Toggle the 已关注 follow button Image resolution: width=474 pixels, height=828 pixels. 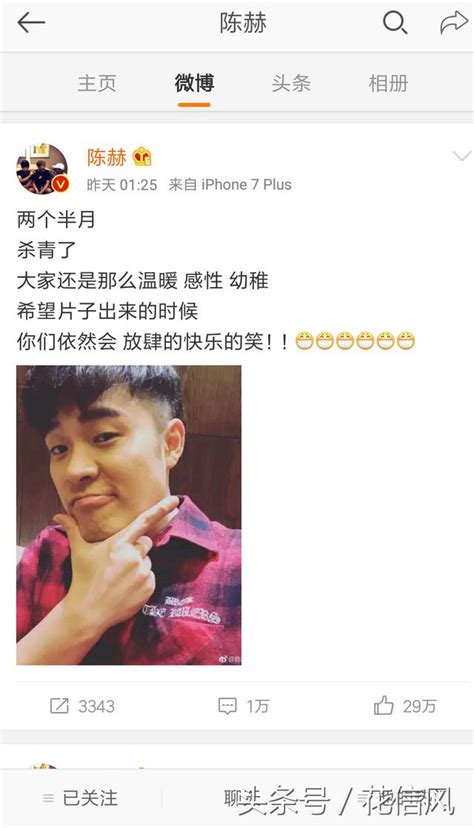pyautogui.click(x=80, y=797)
